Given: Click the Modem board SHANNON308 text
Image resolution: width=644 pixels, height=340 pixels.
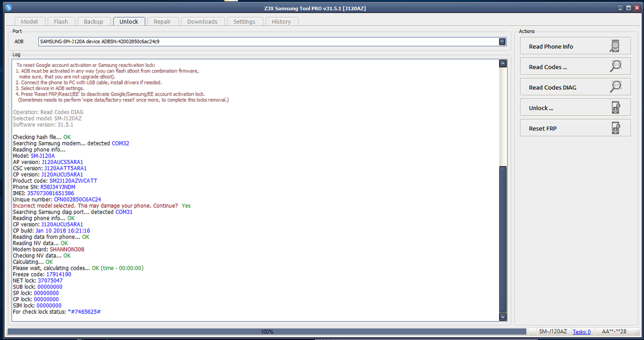Looking at the screenshot, I should click(x=67, y=249).
